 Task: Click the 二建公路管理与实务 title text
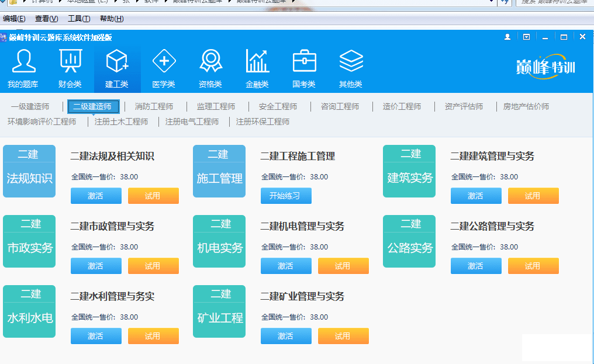pos(492,226)
